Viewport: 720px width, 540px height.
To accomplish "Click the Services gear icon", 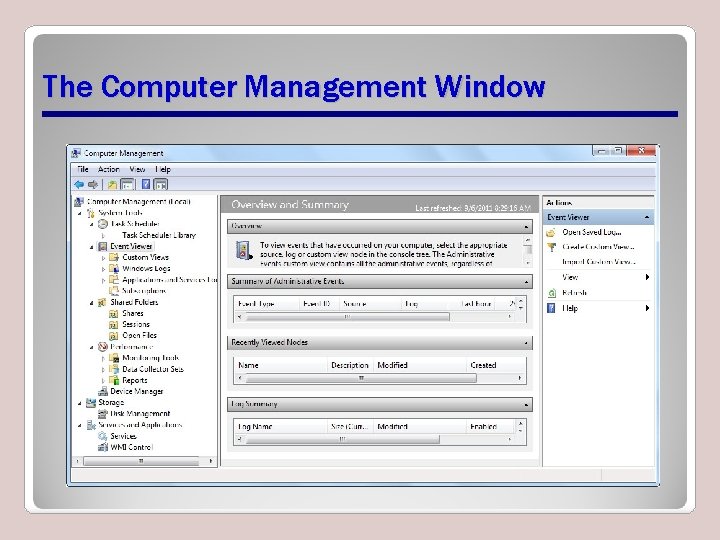I will [x=103, y=436].
